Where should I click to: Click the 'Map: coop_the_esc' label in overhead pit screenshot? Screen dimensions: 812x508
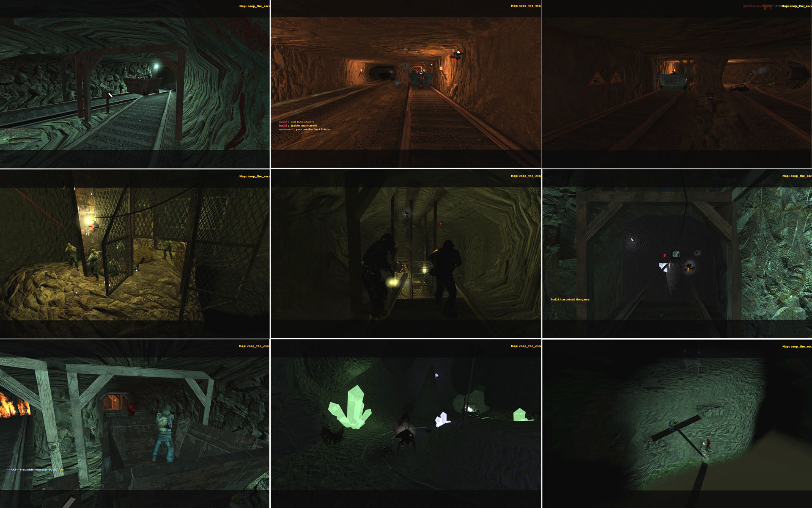pyautogui.click(x=797, y=347)
